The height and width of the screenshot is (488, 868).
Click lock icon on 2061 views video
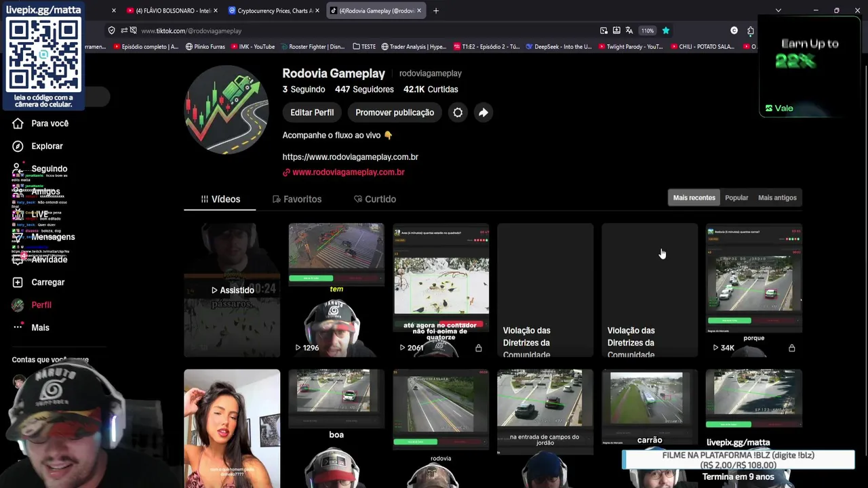(x=478, y=348)
